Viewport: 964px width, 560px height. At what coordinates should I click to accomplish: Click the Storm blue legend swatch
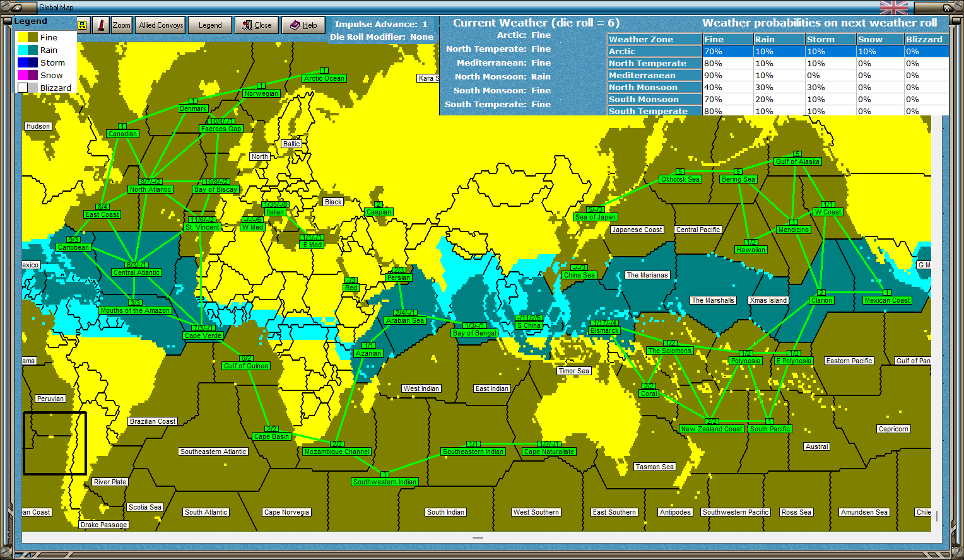point(28,63)
